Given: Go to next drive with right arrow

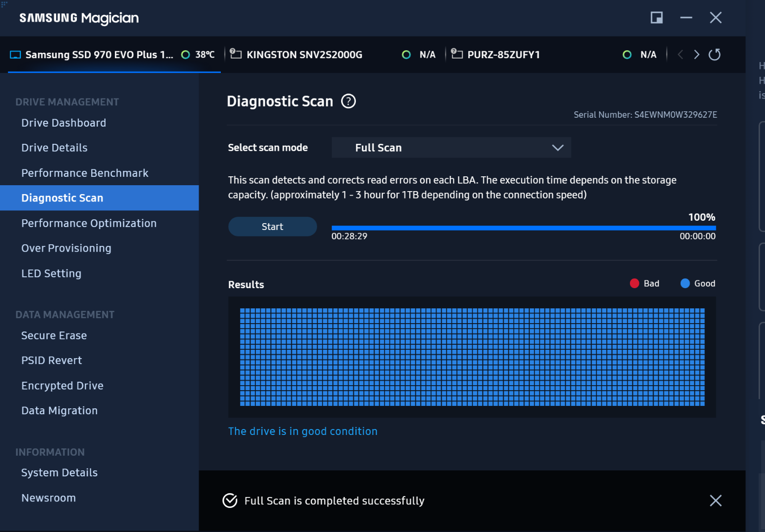Looking at the screenshot, I should 696,54.
